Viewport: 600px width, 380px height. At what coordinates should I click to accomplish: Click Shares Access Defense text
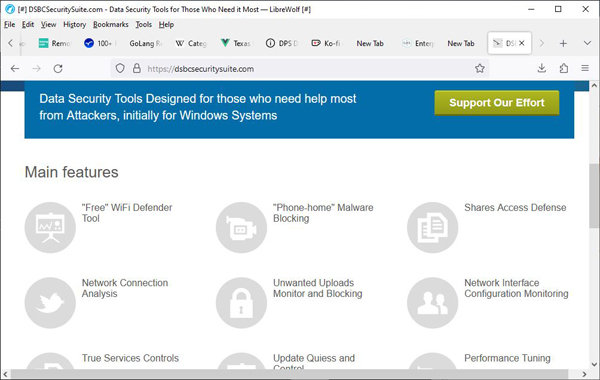tap(515, 207)
